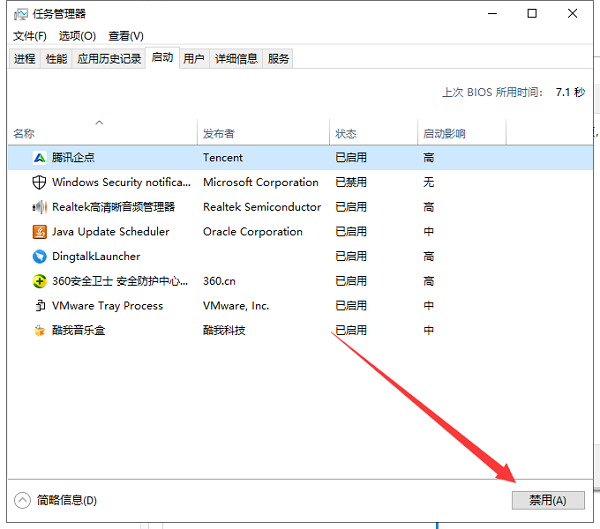Click the 360安全卫士 icon
Image resolution: width=600 pixels, height=529 pixels.
(39, 281)
